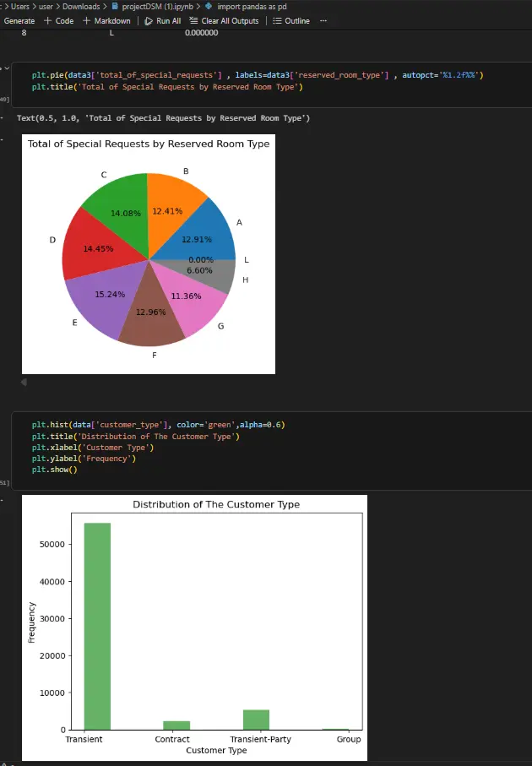Expand the pie chart cell run dropdown chevron
This screenshot has height=766, width=532.
point(7,68)
